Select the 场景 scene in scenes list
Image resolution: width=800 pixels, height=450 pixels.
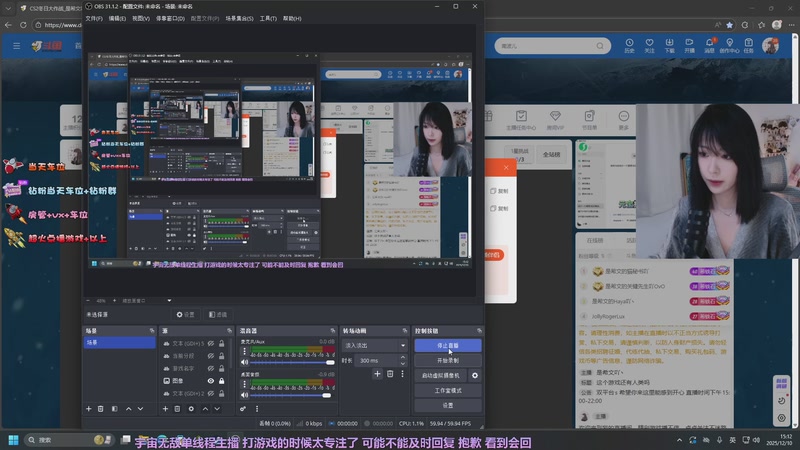[x=119, y=342]
